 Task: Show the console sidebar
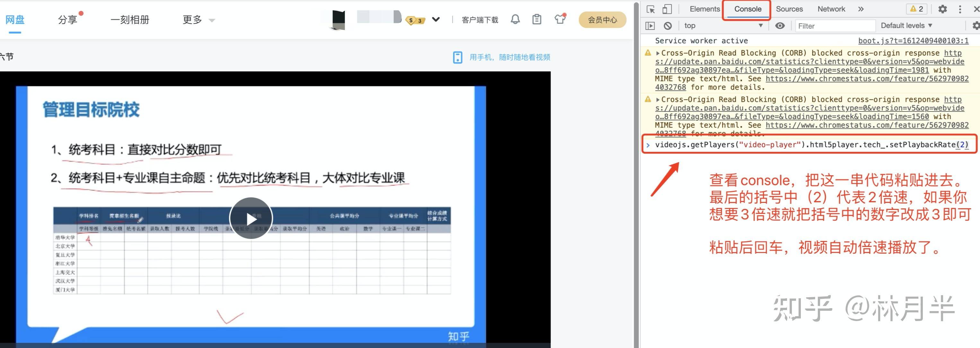pyautogui.click(x=650, y=26)
